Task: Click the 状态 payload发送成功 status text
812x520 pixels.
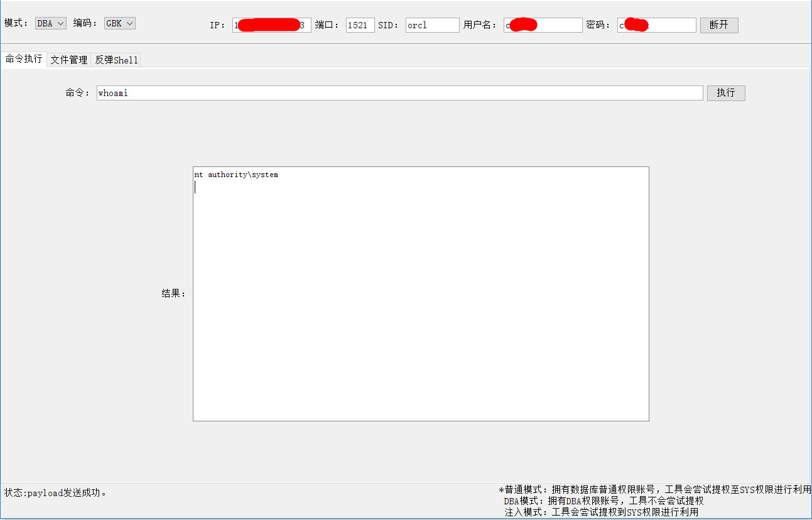Action: point(55,493)
